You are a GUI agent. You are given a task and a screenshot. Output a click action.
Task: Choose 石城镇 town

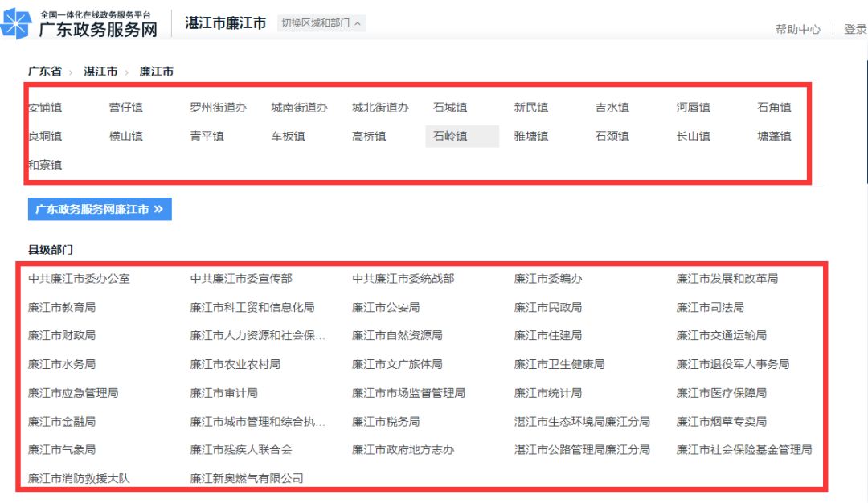point(450,108)
